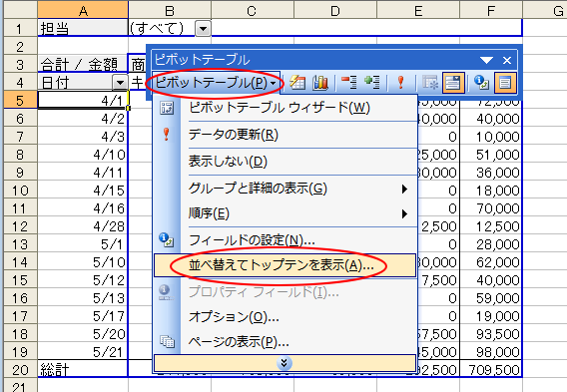Select the 合計 / 金額 cell

[x=83, y=64]
